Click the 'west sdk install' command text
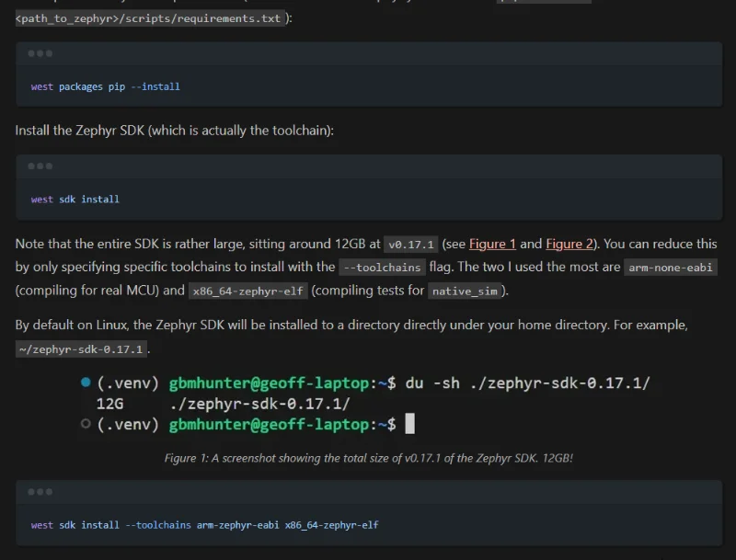The width and height of the screenshot is (736, 560). [75, 200]
